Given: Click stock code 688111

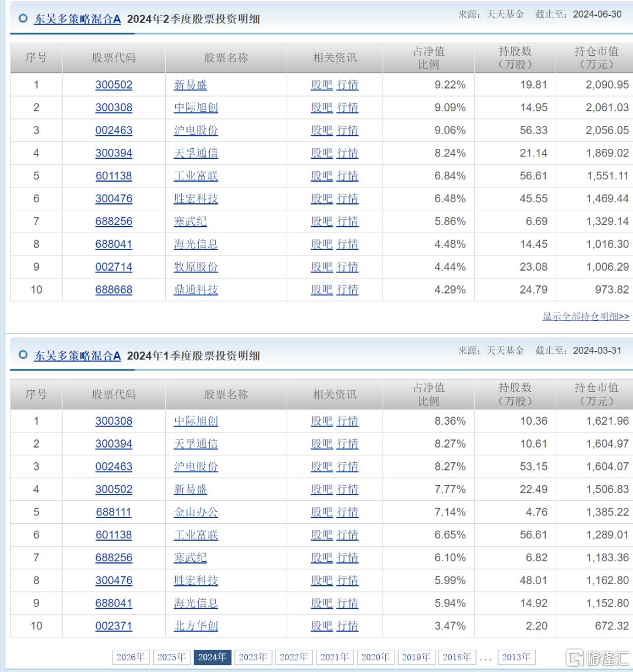Looking at the screenshot, I should pos(114,512).
